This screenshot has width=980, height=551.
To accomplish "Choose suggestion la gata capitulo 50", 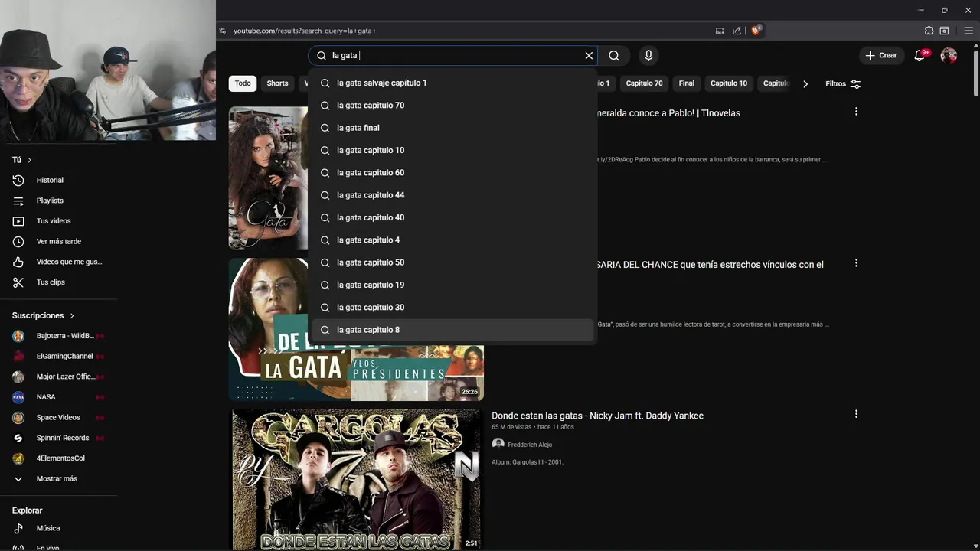I will coord(452,262).
